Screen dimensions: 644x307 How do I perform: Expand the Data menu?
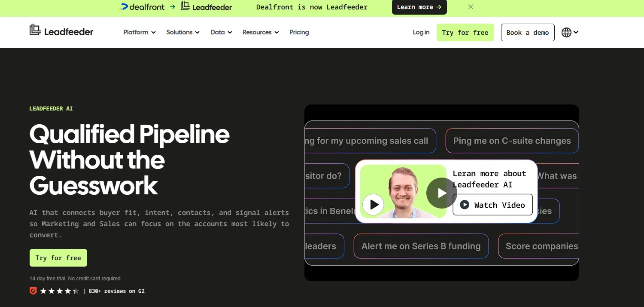pyautogui.click(x=221, y=32)
